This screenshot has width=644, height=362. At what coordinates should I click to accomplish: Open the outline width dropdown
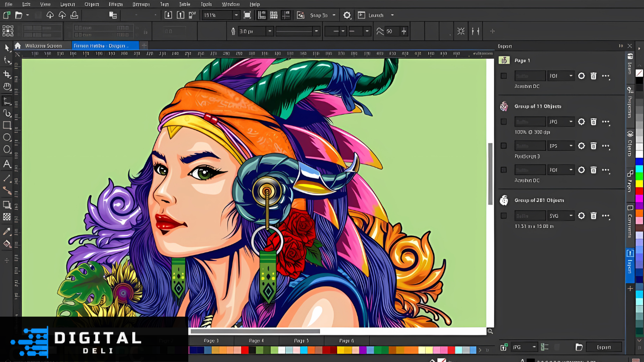[x=270, y=31]
